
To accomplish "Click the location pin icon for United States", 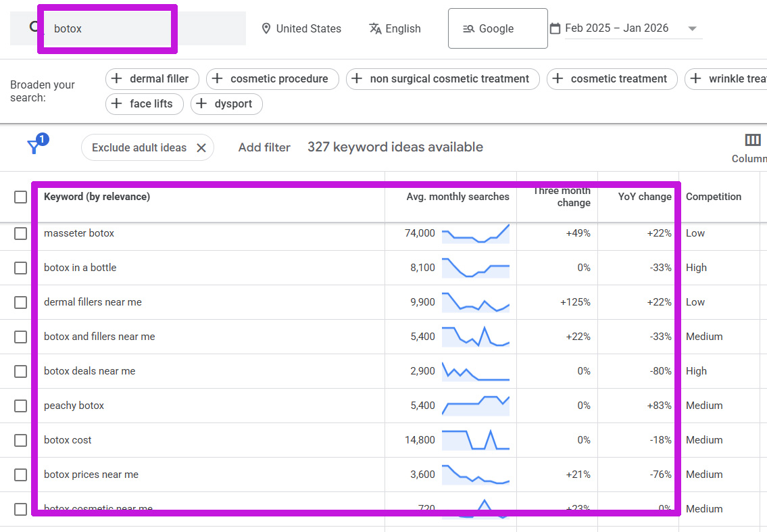I will [266, 28].
